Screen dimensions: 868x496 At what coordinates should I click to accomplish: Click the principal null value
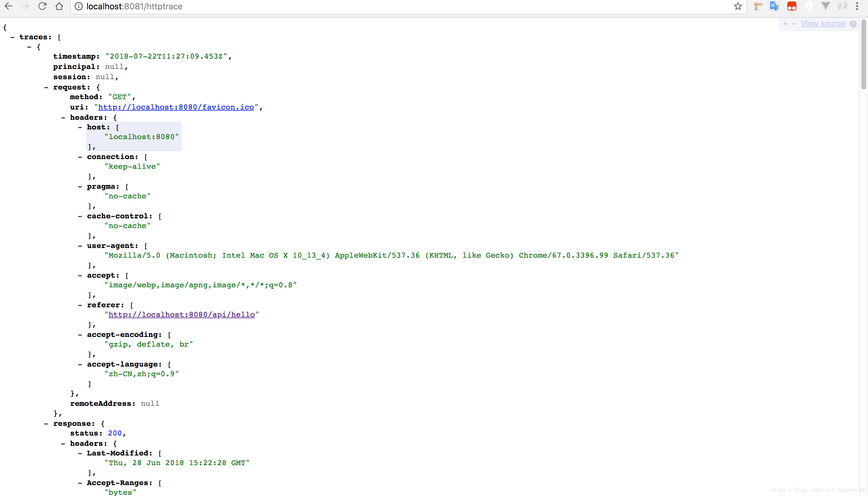point(114,67)
